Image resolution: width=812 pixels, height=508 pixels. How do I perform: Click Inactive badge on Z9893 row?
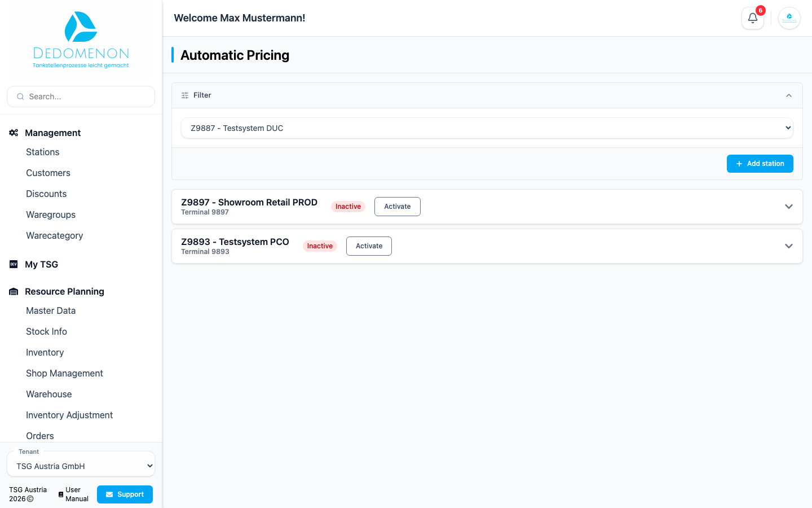[320, 246]
